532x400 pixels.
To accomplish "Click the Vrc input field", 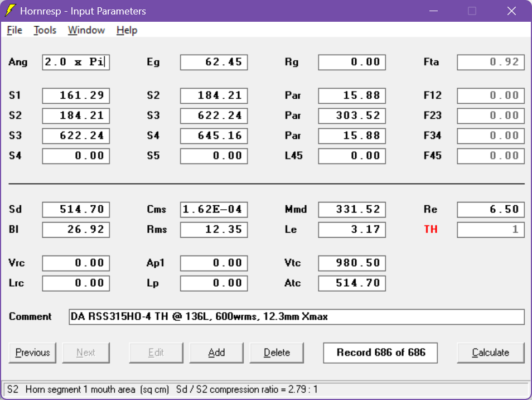I will pos(76,263).
